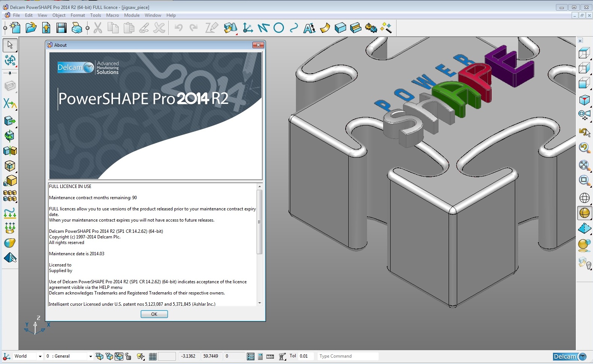Screen dimensions: 593x364
Task: Click the zoom box magnifier on right toolbar
Action: [584, 181]
